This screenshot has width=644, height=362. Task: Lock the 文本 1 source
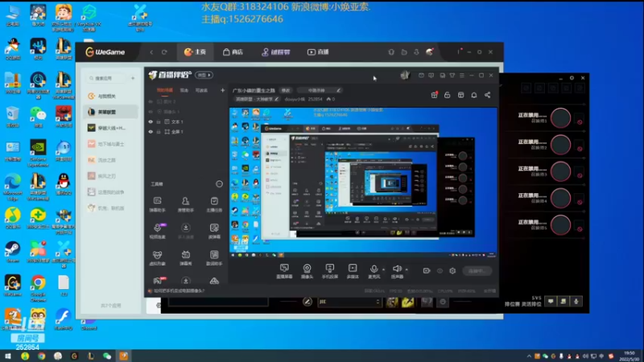[159, 122]
